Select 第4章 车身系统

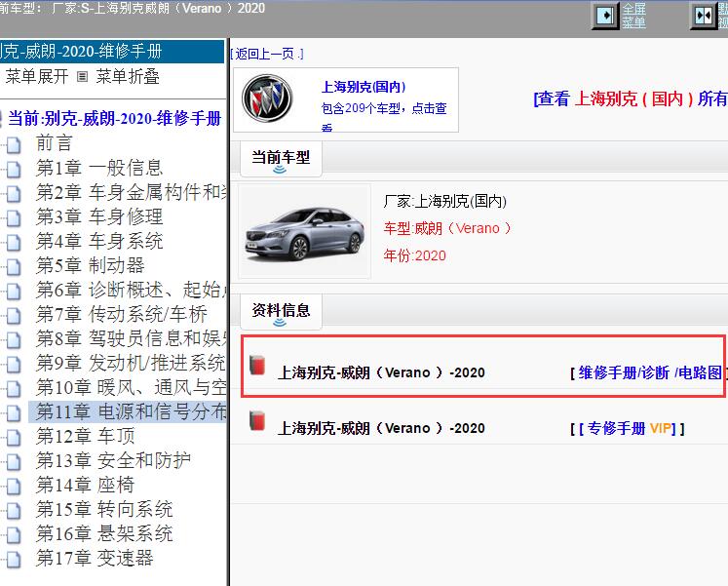click(x=99, y=241)
